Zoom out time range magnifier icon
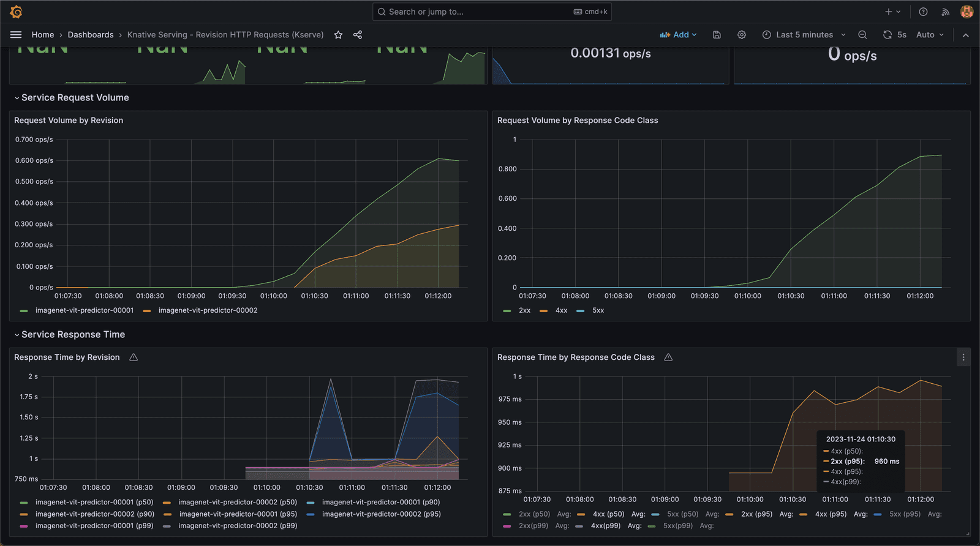This screenshot has height=546, width=980. click(862, 35)
